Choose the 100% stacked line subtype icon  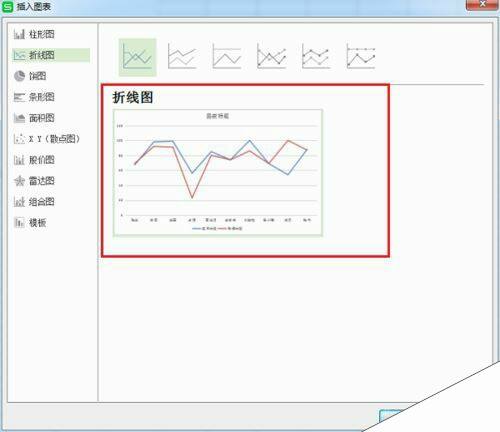tap(227, 57)
